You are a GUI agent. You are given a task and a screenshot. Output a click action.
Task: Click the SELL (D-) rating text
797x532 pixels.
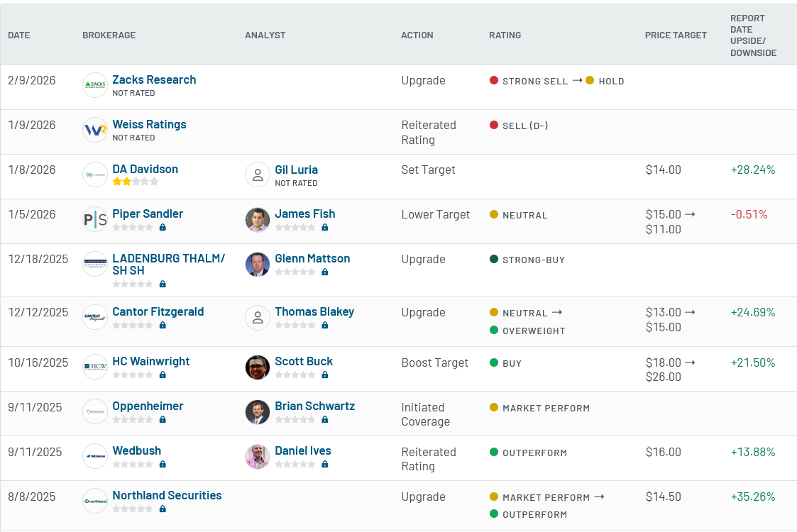(525, 126)
